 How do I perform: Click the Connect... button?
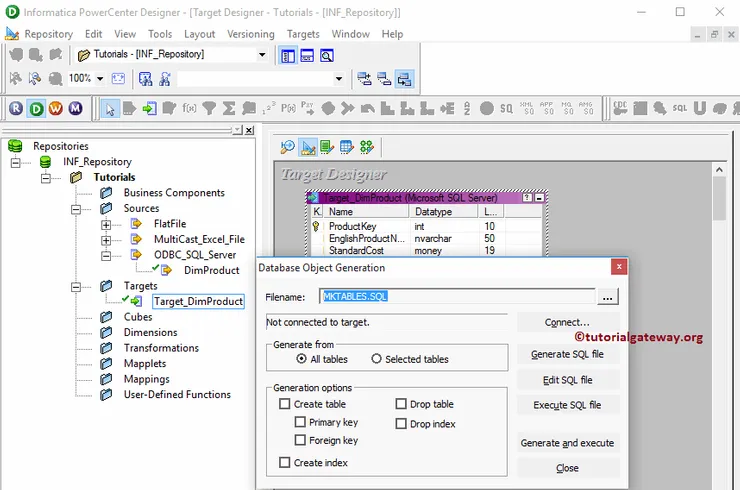[x=567, y=322]
